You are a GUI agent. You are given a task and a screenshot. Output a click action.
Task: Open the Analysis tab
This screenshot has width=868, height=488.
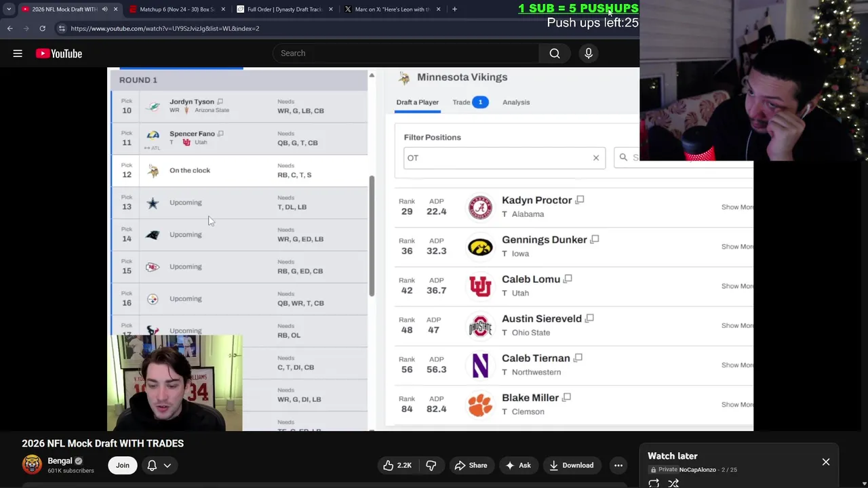[x=516, y=102]
